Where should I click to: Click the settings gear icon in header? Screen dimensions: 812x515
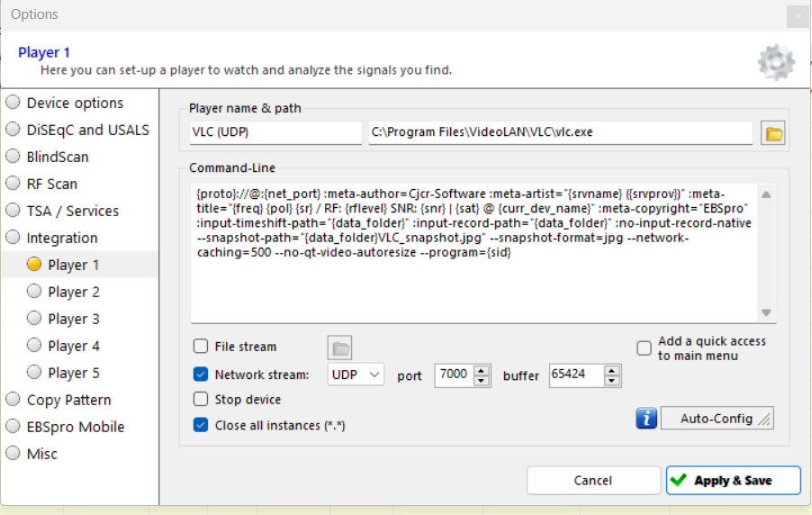[x=775, y=62]
